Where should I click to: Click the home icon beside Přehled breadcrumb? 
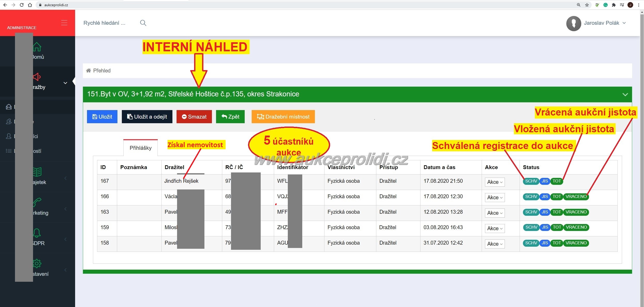point(89,71)
